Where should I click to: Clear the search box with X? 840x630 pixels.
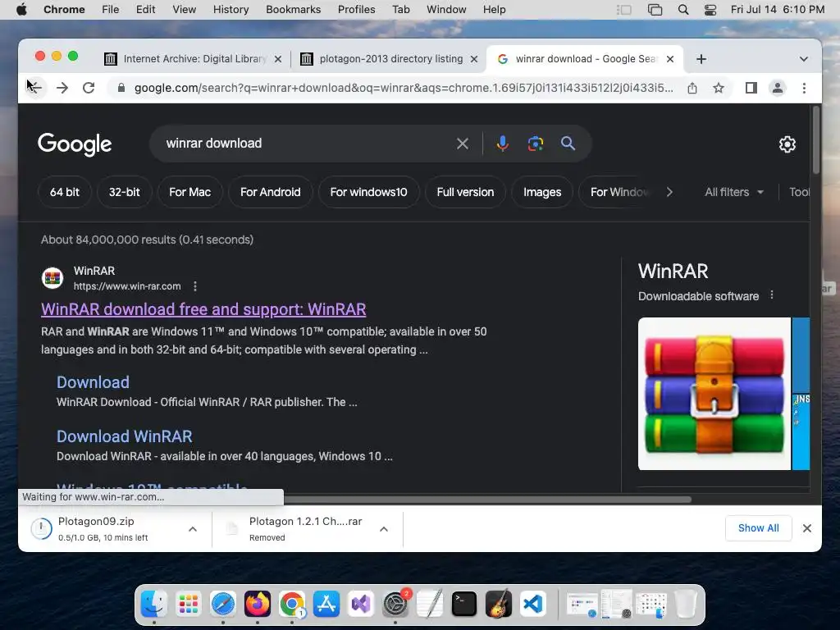pyautogui.click(x=463, y=143)
